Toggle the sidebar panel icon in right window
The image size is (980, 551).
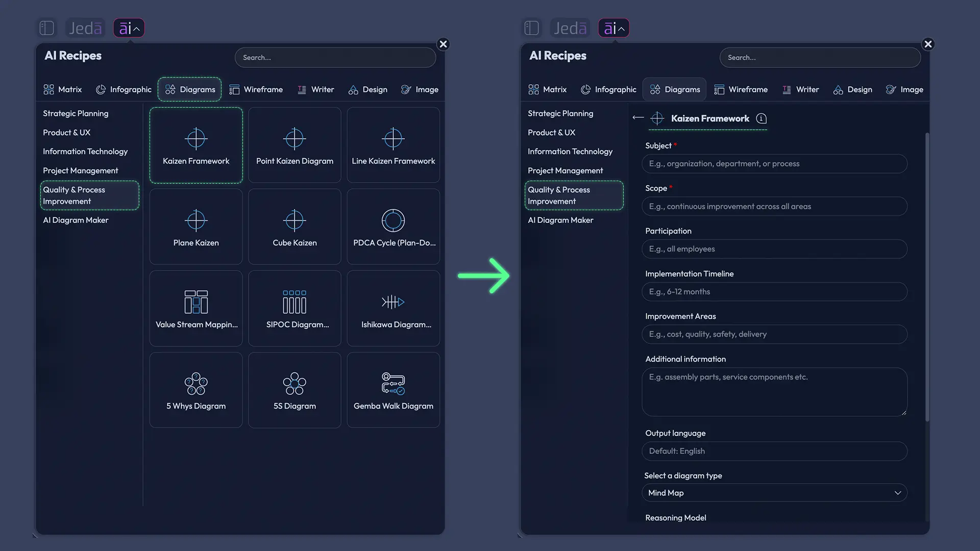532,28
